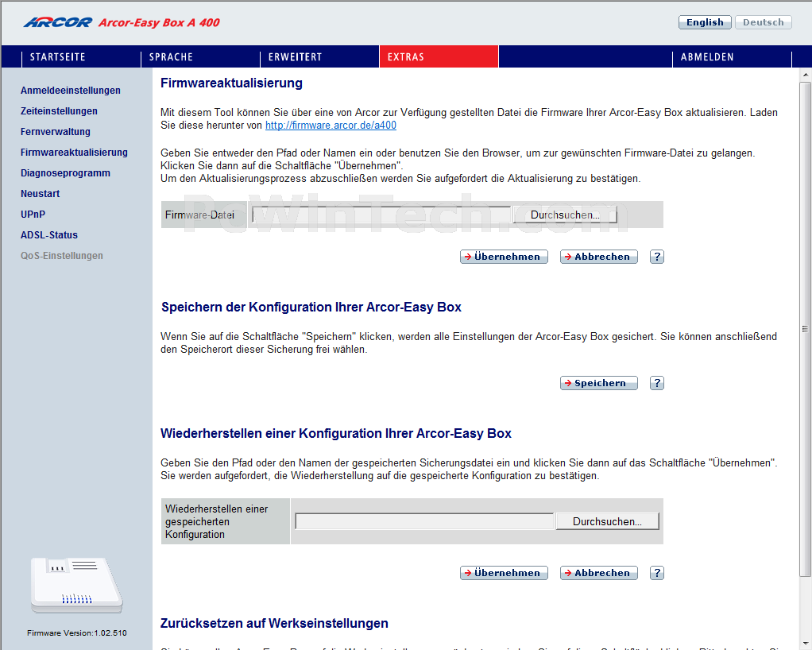Open QoS-Einstellungen in sidebar
The height and width of the screenshot is (650, 812).
[x=62, y=256]
